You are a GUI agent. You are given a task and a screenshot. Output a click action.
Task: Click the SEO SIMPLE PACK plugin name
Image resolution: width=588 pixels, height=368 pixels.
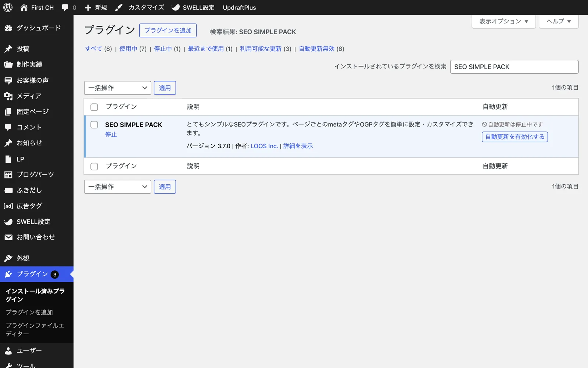coord(133,125)
